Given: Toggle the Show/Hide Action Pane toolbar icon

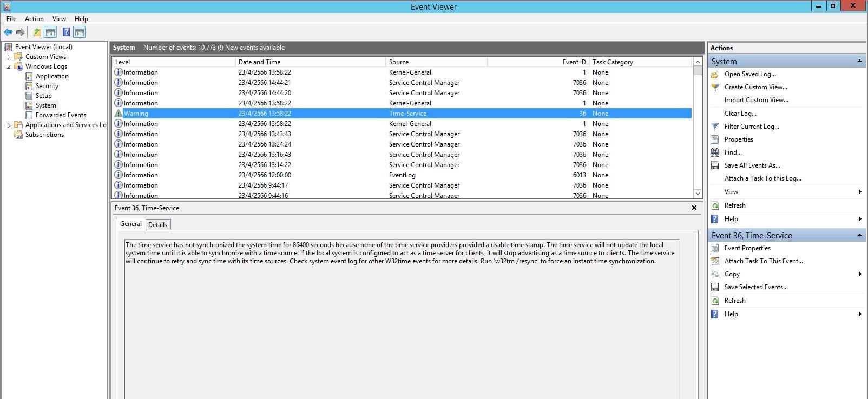Looking at the screenshot, I should [80, 32].
